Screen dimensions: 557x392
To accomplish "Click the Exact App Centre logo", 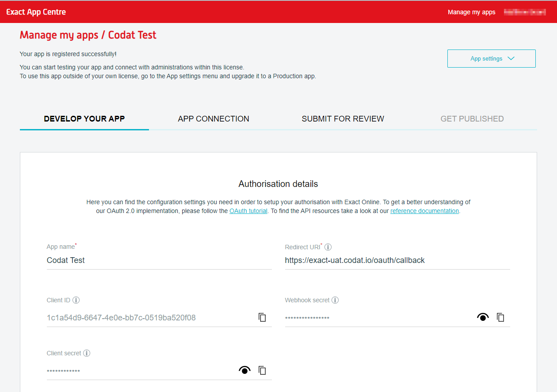I will 36,12.
